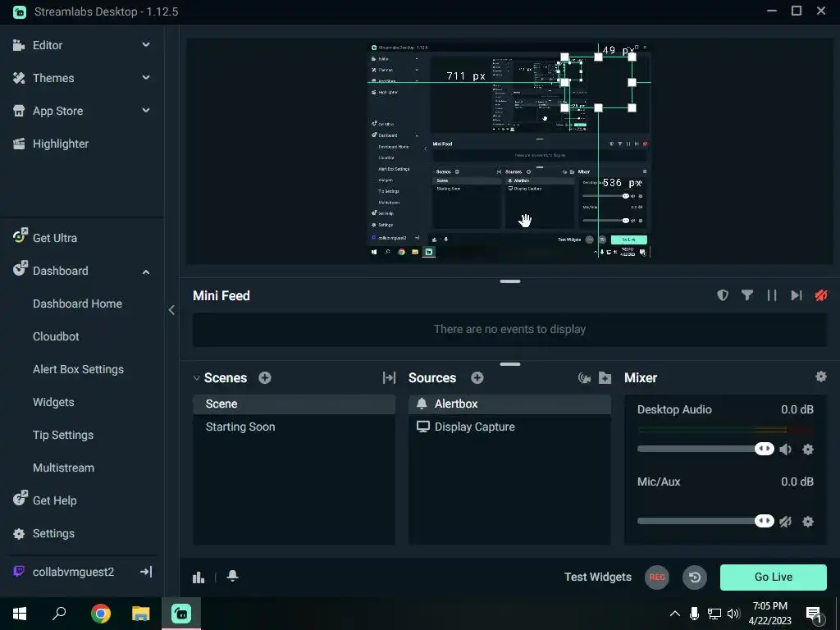Click the notifications bell in bottom bar
840x630 pixels.
click(232, 576)
